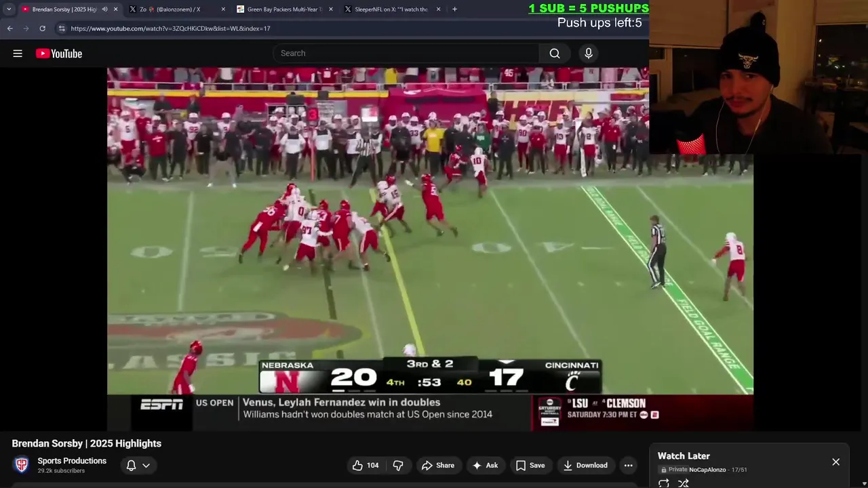Image resolution: width=868 pixels, height=488 pixels.
Task: Close the Green Bay Packers tab
Action: pos(331,9)
